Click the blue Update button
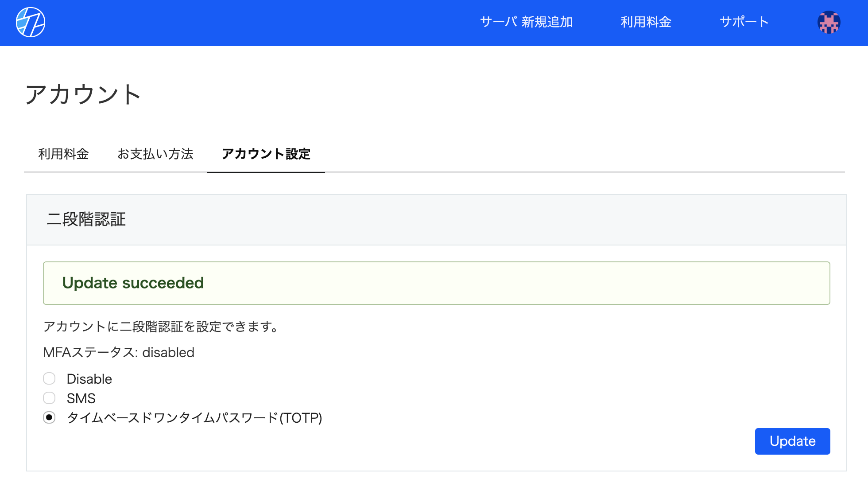Screen dimensions: 868x479 click(792, 441)
